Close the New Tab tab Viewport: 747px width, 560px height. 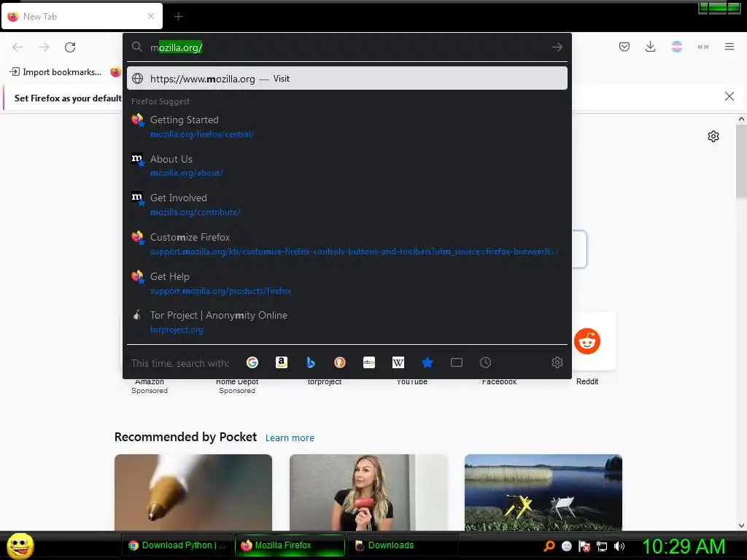click(151, 16)
